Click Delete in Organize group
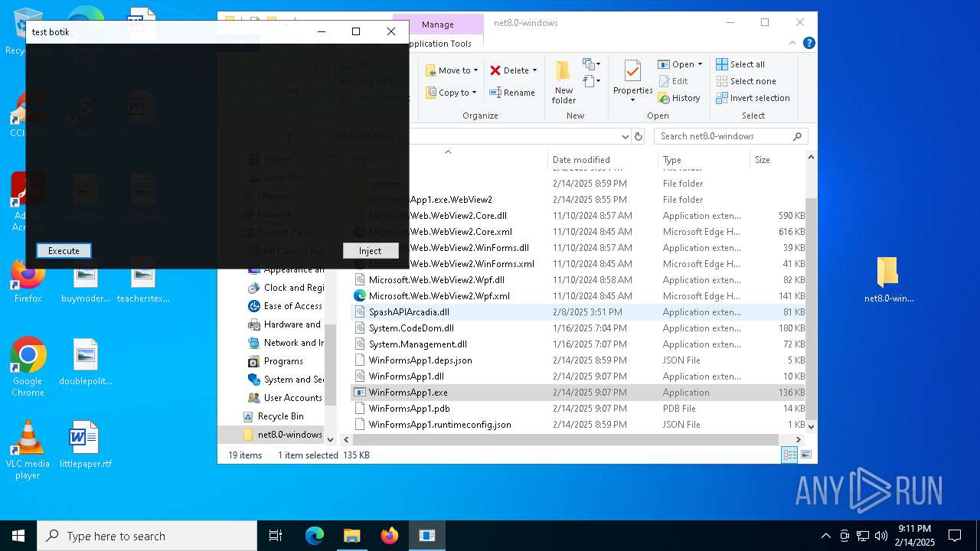This screenshot has height=551, width=980. point(509,70)
